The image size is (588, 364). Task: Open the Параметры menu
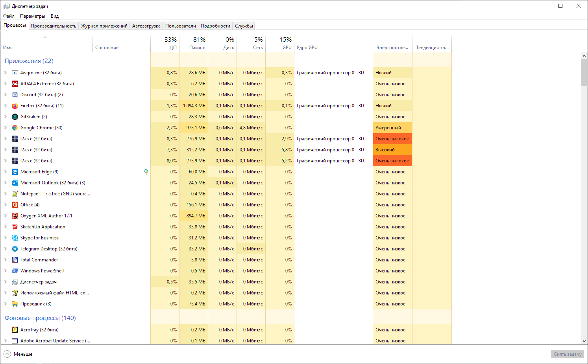click(x=33, y=16)
